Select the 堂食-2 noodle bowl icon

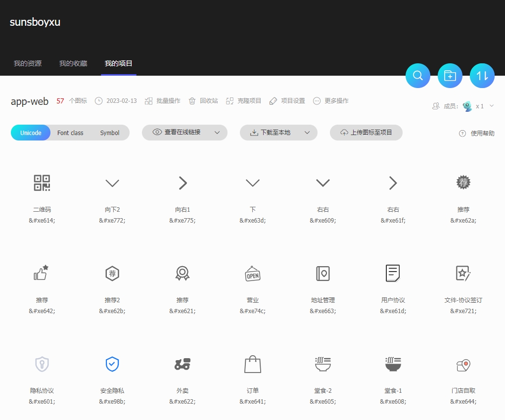pyautogui.click(x=322, y=364)
